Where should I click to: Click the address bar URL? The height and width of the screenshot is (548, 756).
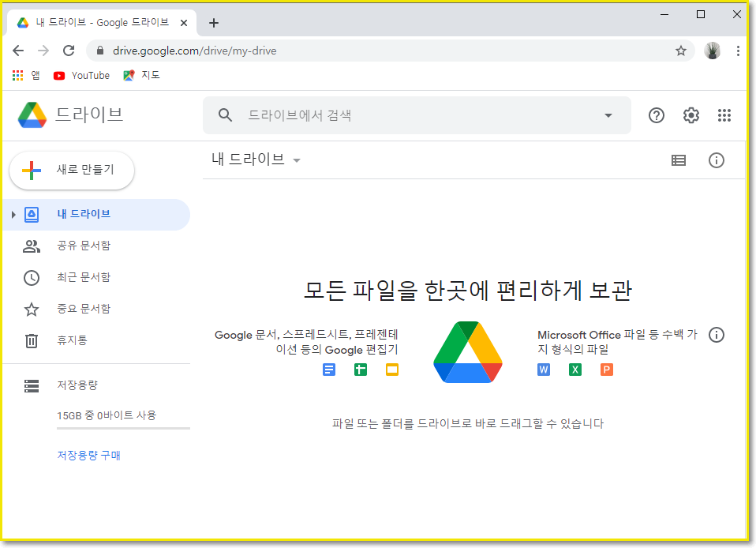[194, 51]
